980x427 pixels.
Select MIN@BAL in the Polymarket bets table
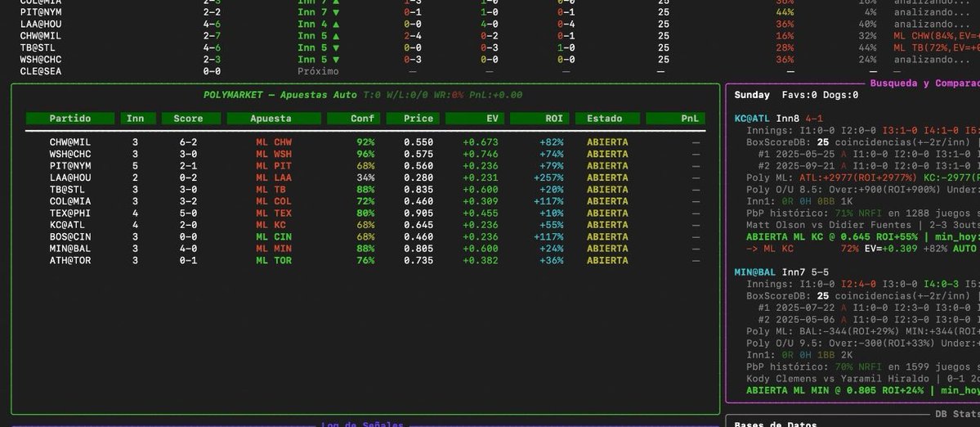(x=70, y=248)
